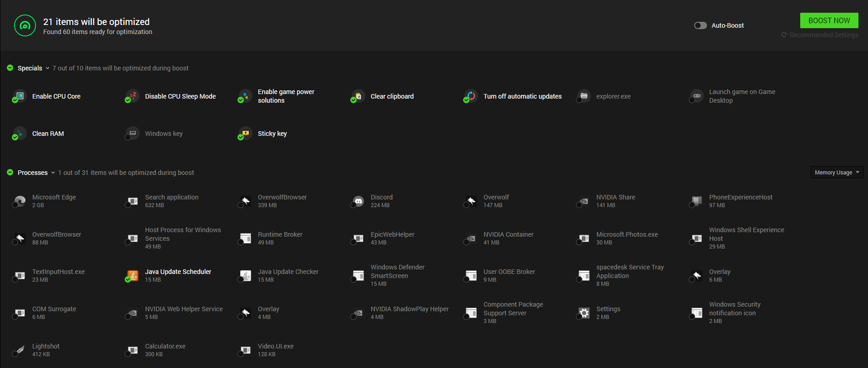
Task: Select the Lightshot feather icon
Action: [19, 350]
